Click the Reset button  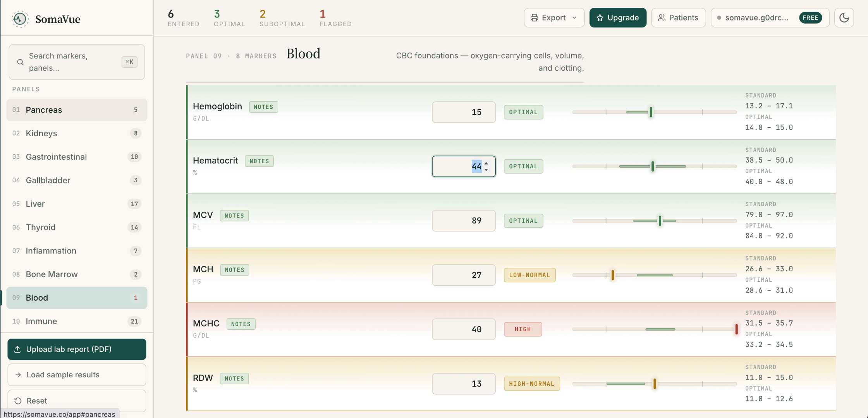[77, 401]
